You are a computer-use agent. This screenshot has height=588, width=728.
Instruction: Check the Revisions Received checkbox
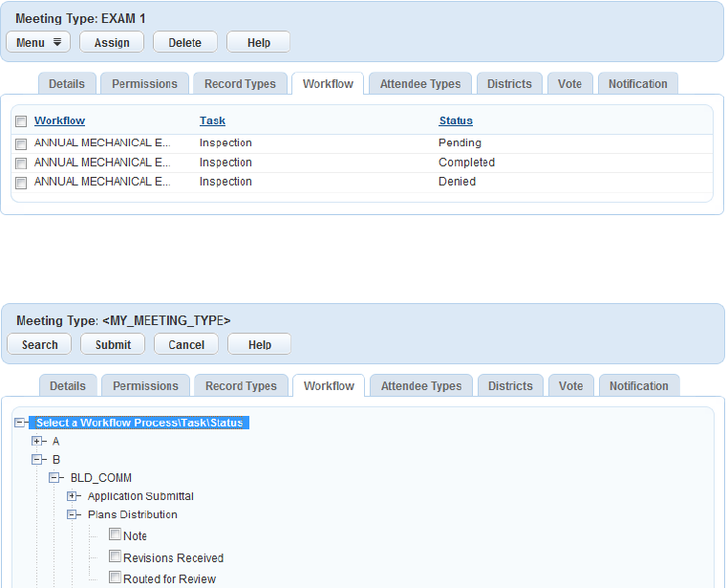pyautogui.click(x=116, y=555)
